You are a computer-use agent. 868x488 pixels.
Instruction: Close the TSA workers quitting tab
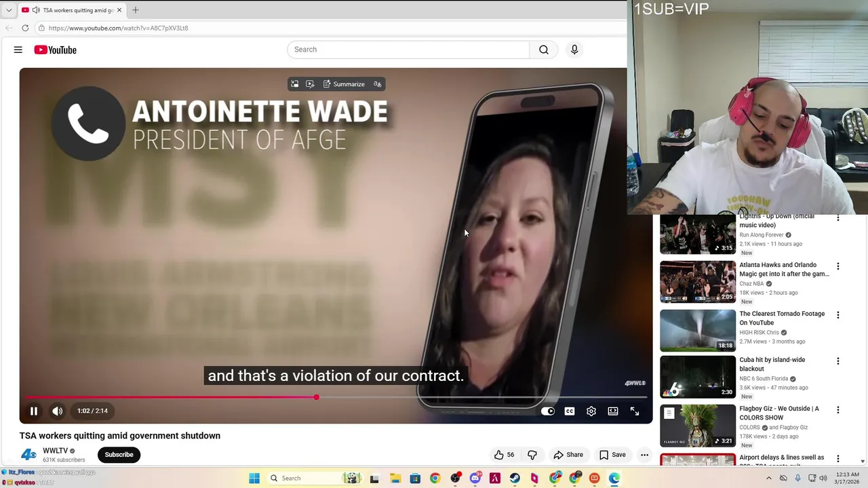tap(119, 10)
